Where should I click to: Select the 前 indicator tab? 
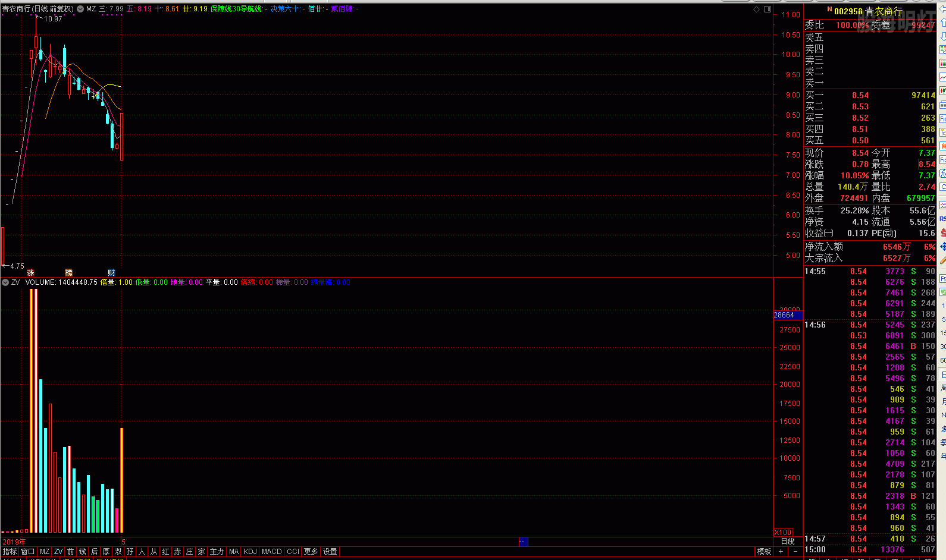[70, 552]
